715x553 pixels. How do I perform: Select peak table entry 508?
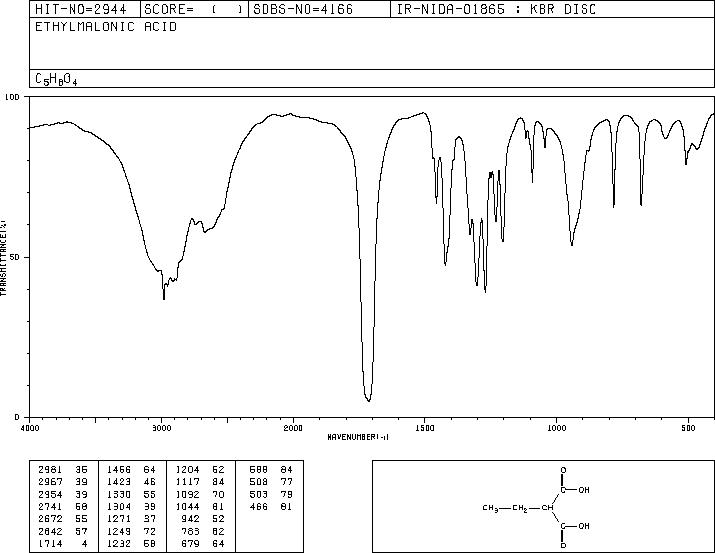(x=271, y=482)
